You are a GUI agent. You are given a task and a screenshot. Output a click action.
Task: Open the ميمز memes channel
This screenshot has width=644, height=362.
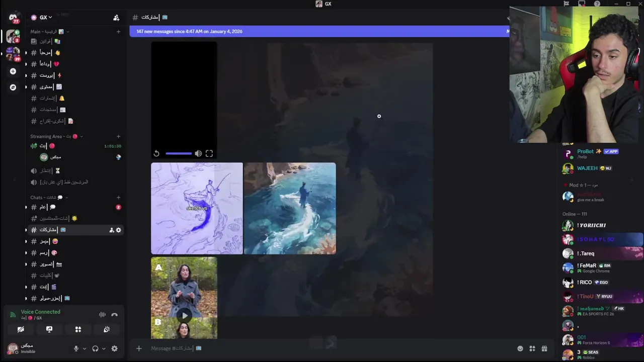click(75, 241)
